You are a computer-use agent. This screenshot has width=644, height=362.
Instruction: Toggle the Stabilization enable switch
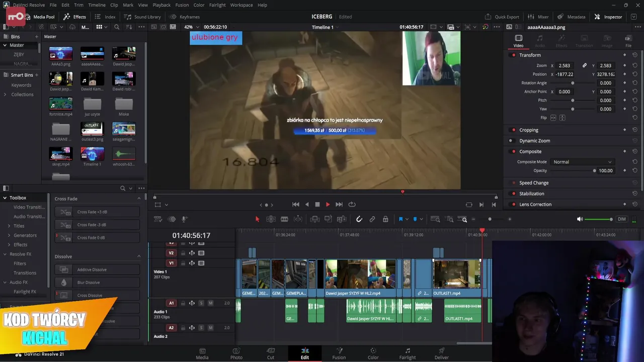513,194
